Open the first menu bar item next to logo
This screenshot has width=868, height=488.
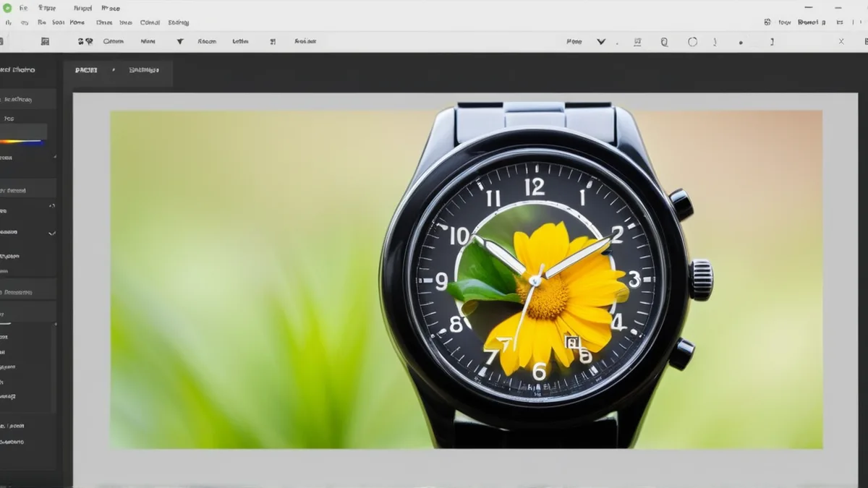click(x=24, y=8)
